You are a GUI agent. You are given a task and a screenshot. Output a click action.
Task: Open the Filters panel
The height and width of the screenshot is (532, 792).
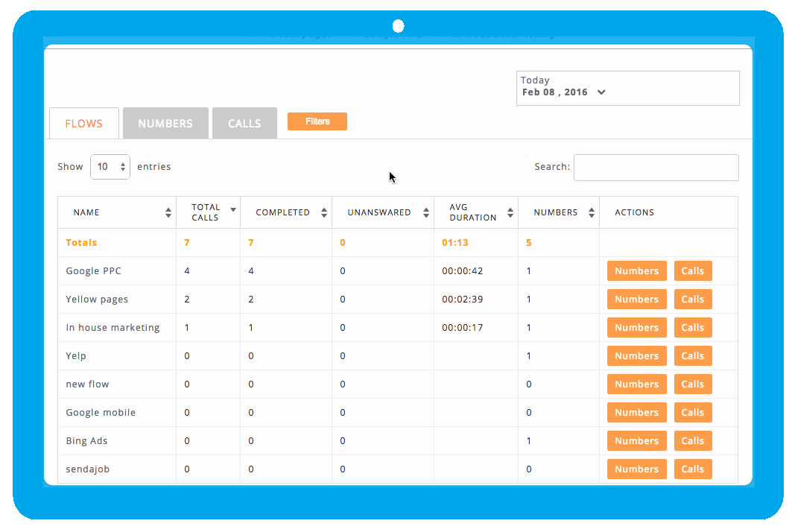[317, 121]
